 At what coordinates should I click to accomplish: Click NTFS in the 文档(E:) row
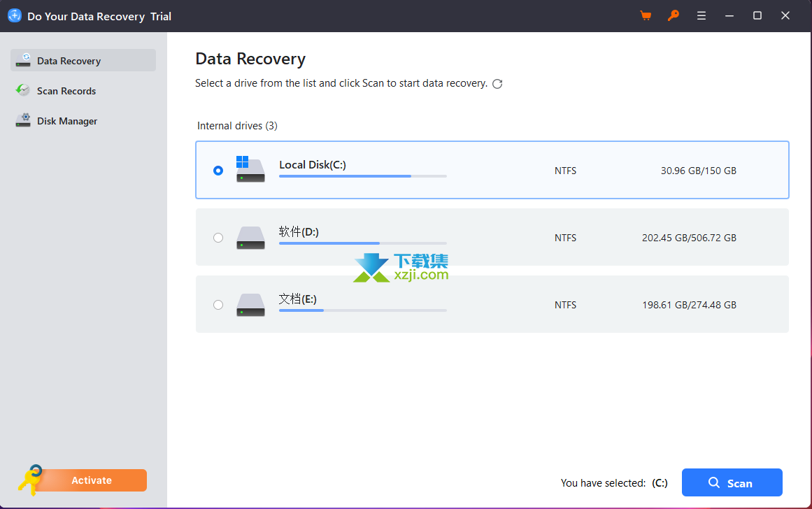click(565, 305)
